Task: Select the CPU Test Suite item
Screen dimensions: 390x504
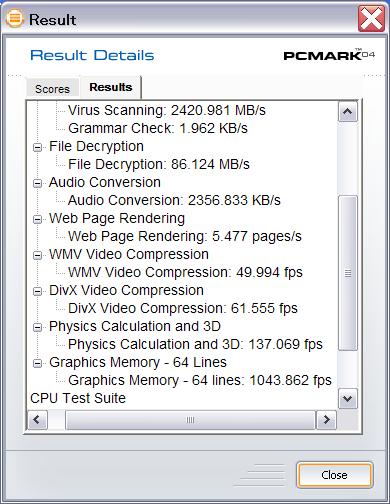Action: 78,398
